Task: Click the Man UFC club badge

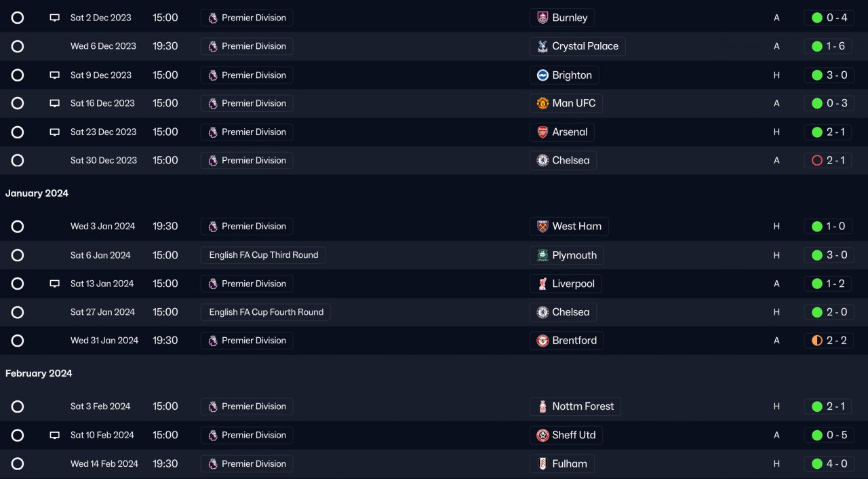Action: click(x=542, y=103)
